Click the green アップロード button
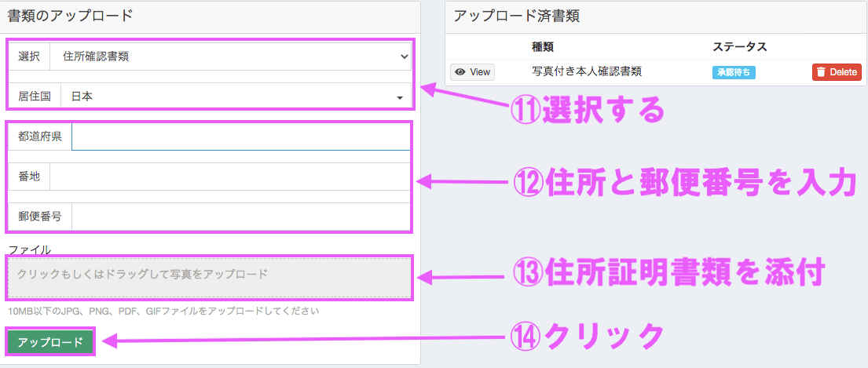The height and width of the screenshot is (368, 868). [x=50, y=341]
